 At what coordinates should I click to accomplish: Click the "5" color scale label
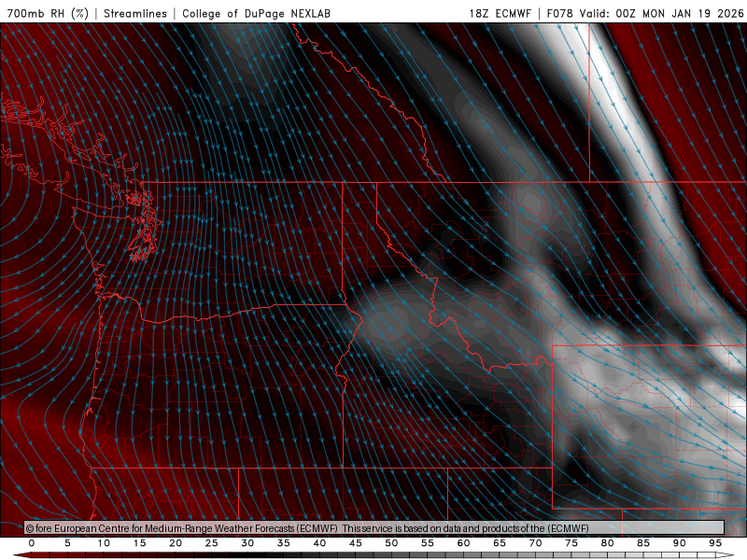point(67,543)
